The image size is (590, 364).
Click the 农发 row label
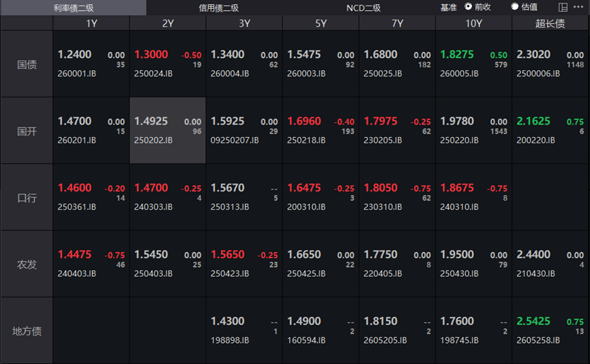pos(27,264)
